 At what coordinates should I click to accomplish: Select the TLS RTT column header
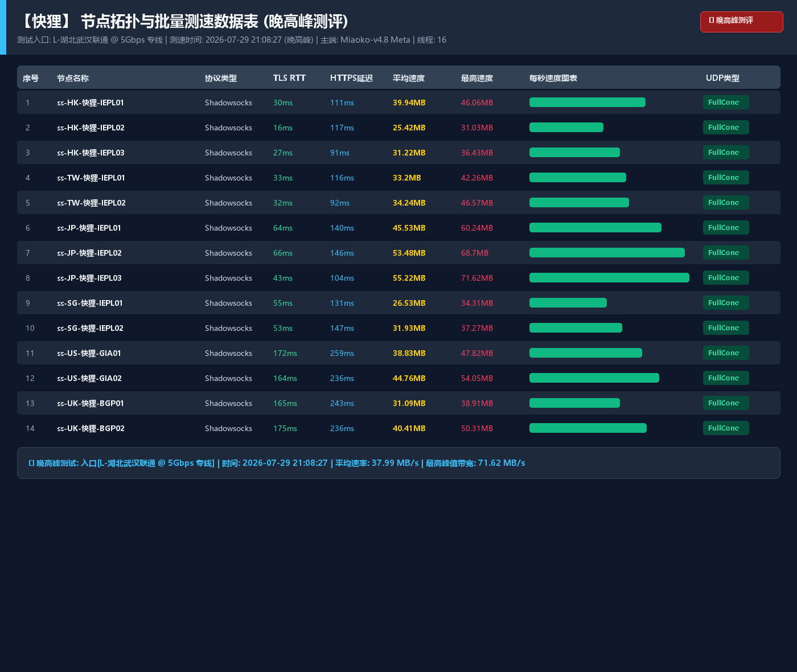click(289, 78)
